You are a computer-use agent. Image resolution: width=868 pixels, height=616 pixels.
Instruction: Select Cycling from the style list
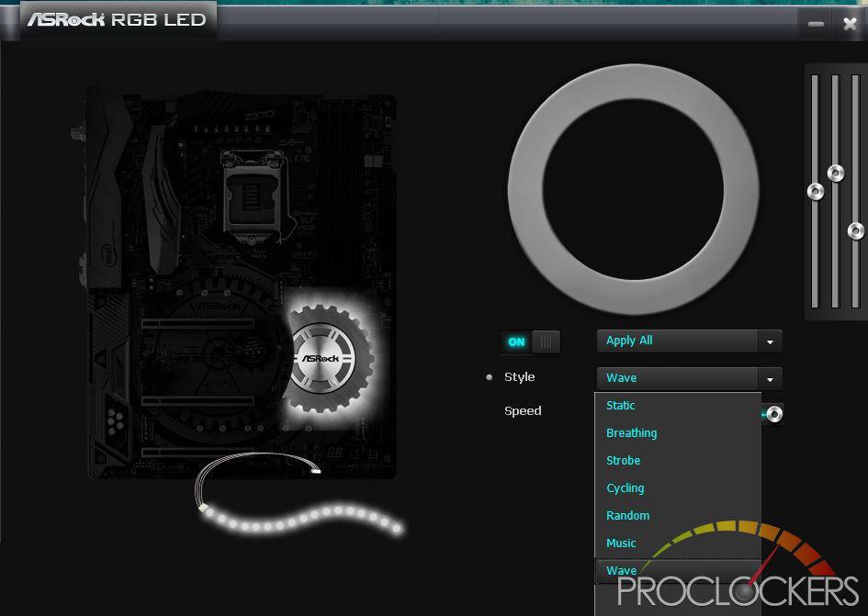pyautogui.click(x=678, y=488)
